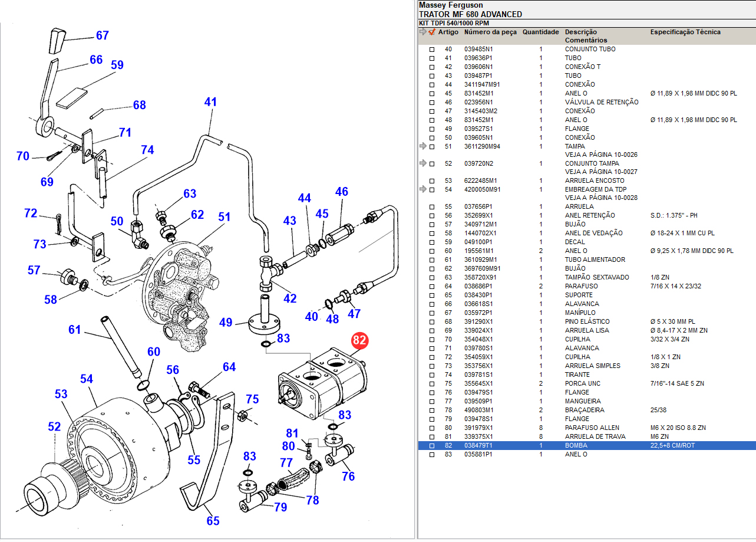Select the highlighted red callout 82
Screen dimensions: 756x542
click(359, 341)
